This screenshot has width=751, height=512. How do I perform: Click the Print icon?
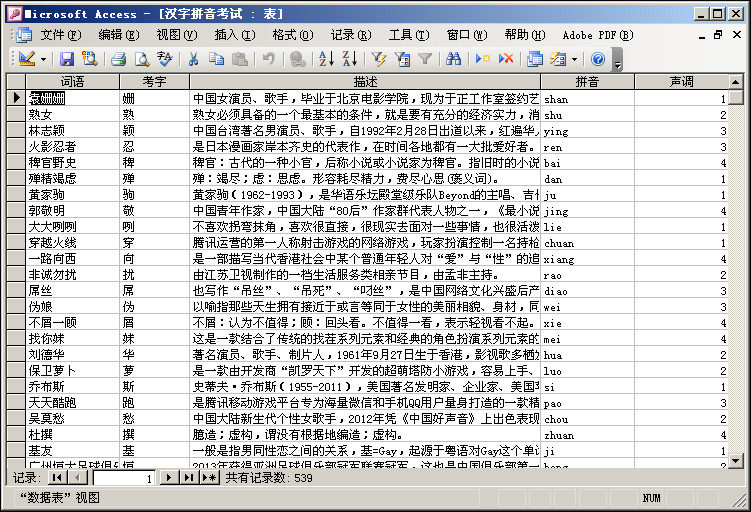tap(118, 59)
